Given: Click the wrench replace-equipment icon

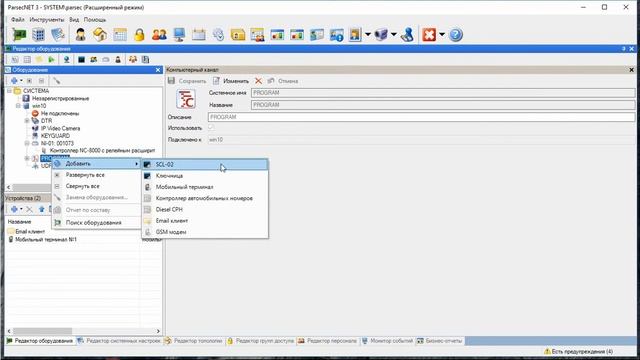Looking at the screenshot, I should (56, 81).
